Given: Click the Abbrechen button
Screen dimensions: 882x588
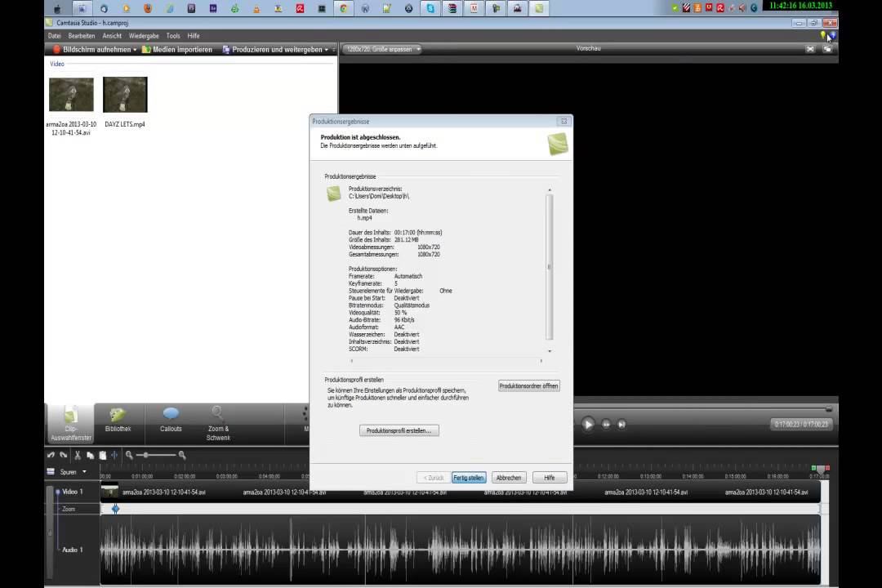Looking at the screenshot, I should [x=509, y=478].
